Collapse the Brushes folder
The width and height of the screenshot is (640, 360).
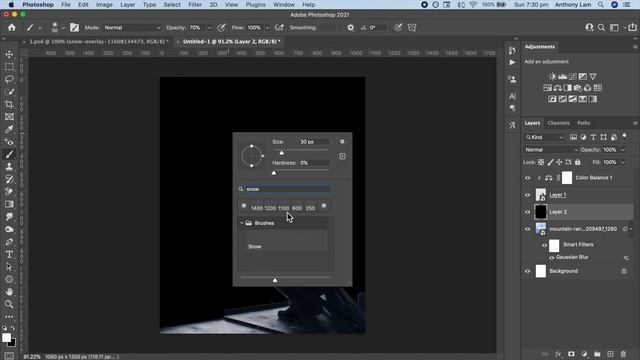coord(242,223)
